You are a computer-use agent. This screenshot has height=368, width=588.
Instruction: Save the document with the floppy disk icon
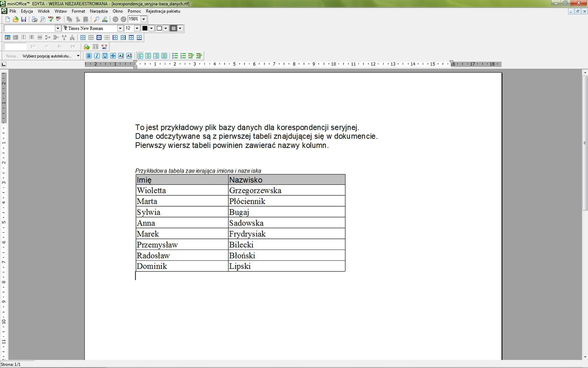click(23, 19)
